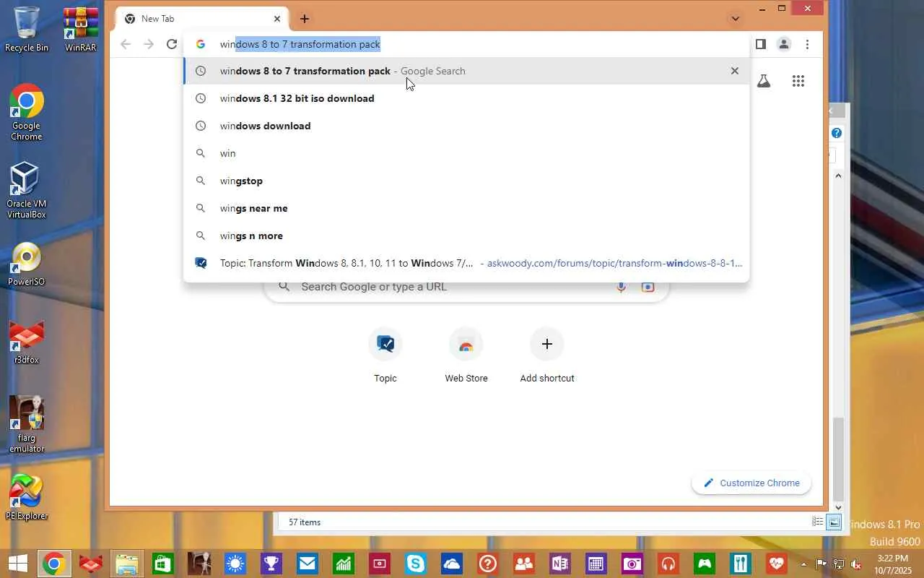Choose the 'windows download' suggestion
This screenshot has height=578, width=924.
pyautogui.click(x=466, y=126)
